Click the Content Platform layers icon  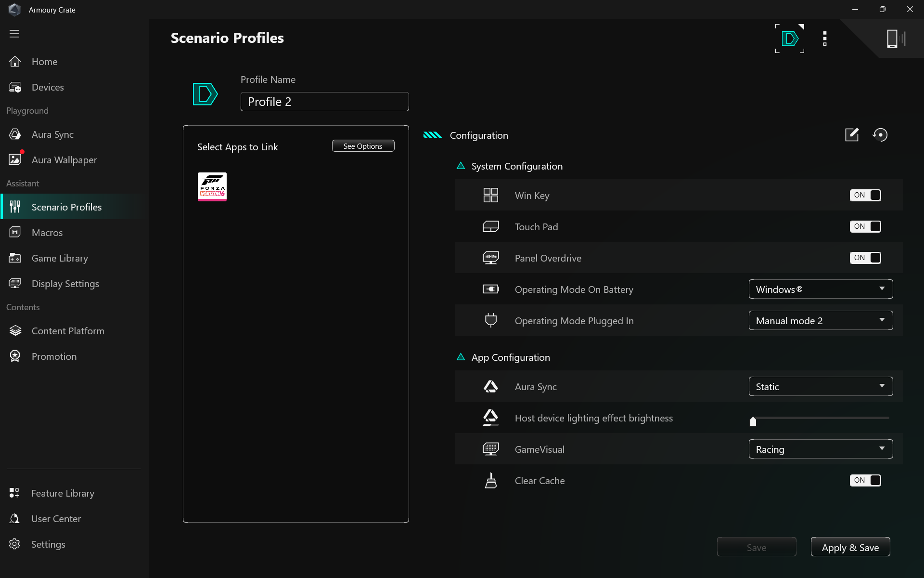click(x=15, y=331)
